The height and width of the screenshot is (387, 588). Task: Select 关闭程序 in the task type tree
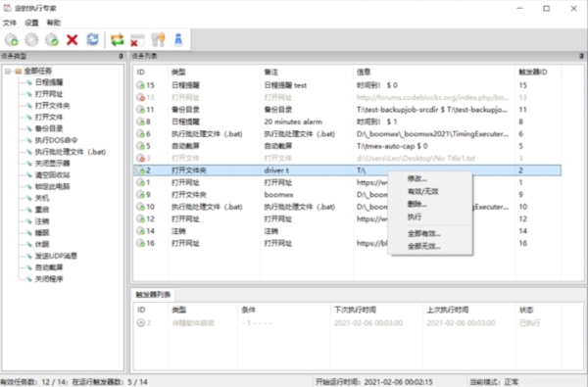coord(49,279)
